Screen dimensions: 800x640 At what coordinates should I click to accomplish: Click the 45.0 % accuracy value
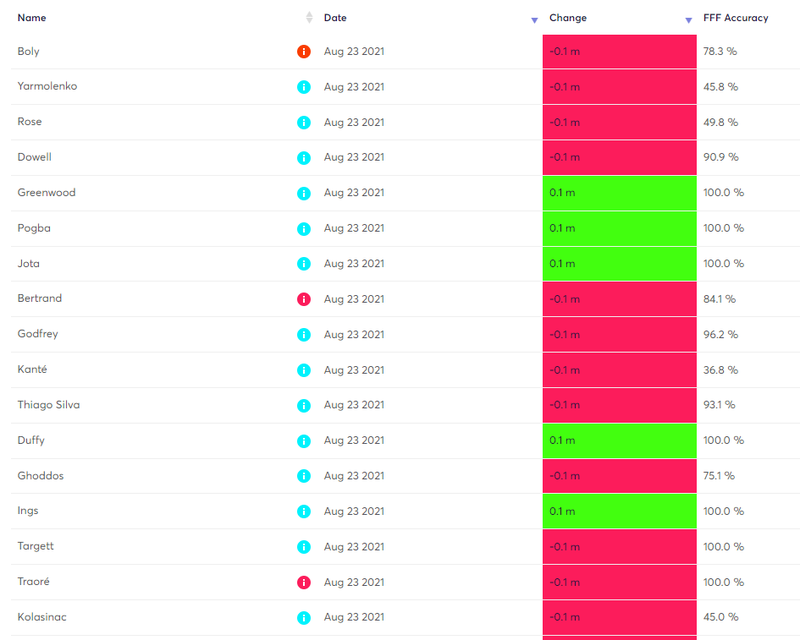pos(720,618)
